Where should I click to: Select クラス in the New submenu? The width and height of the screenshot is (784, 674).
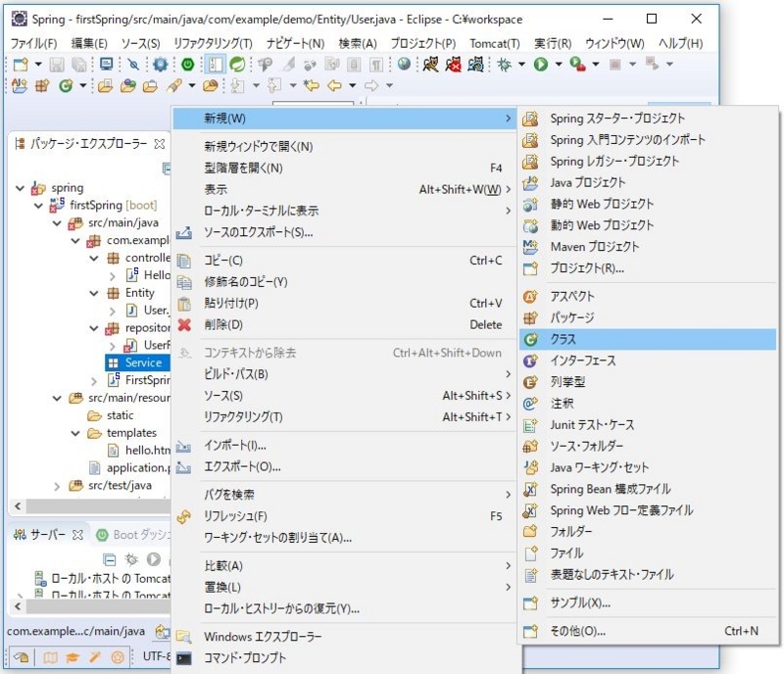pyautogui.click(x=647, y=340)
